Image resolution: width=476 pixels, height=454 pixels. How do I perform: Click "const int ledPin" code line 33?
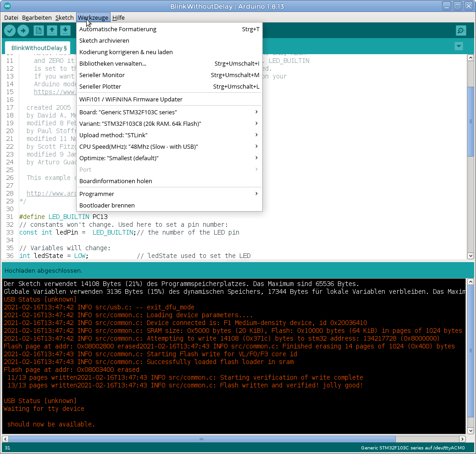(x=129, y=232)
